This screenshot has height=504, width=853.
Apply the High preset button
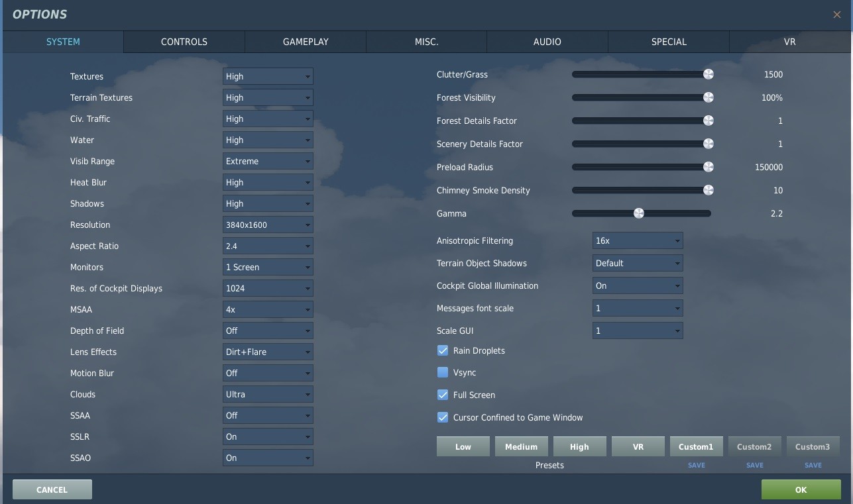[579, 446]
